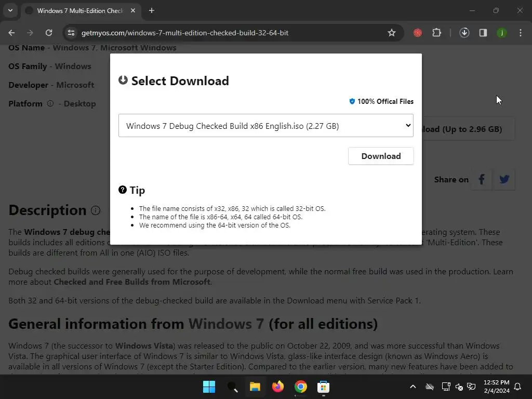Share on Facebook
The image size is (532, 399).
tap(482, 179)
